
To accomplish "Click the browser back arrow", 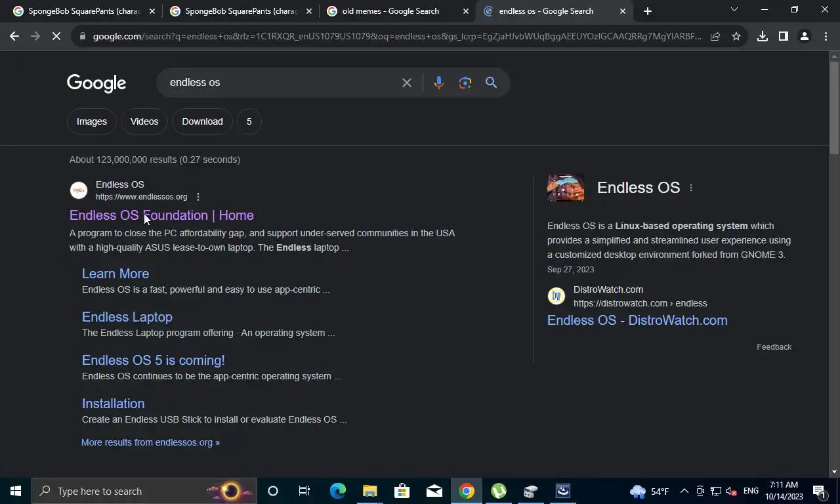I will (14, 37).
